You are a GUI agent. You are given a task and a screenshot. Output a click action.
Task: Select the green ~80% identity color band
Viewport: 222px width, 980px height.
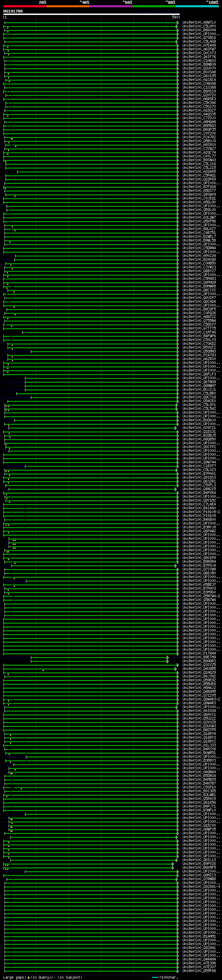coord(154,6)
